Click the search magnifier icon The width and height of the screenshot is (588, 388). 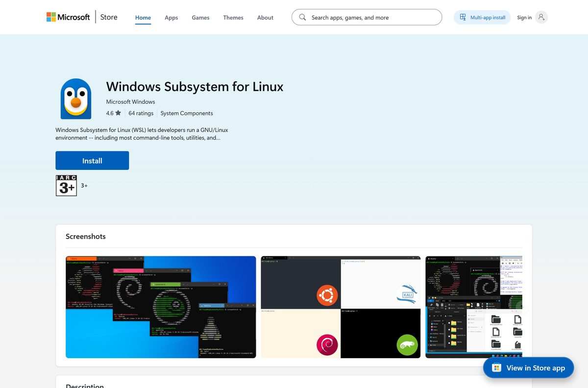302,17
